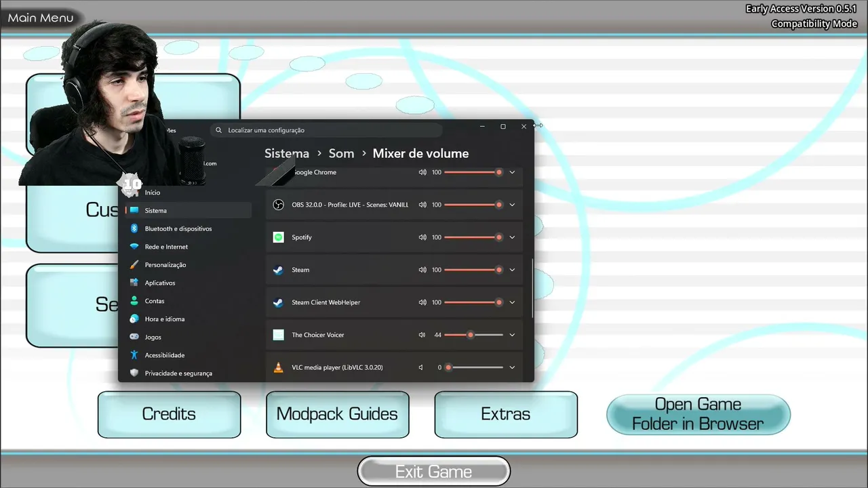Expand the OBS mixer row chevron
Screen dimensions: 868x488
pyautogui.click(x=512, y=205)
